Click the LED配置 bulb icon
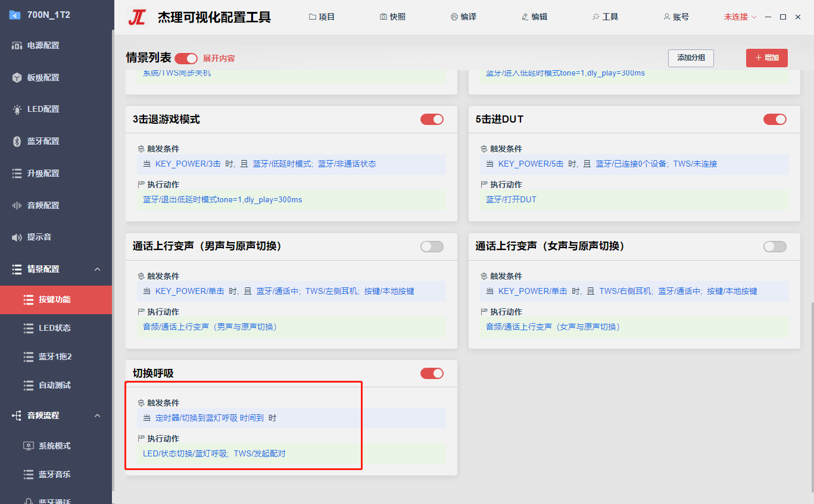814x504 pixels. pos(17,109)
